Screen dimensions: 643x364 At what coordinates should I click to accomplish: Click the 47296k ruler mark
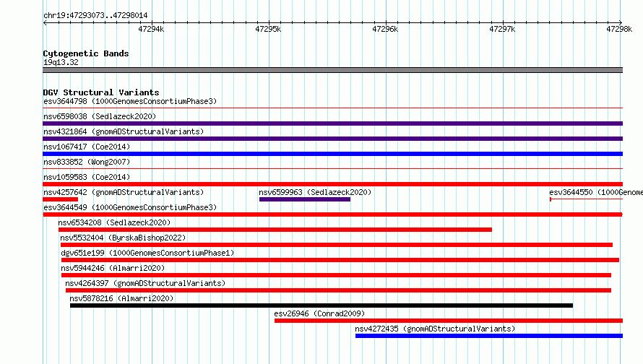click(385, 29)
